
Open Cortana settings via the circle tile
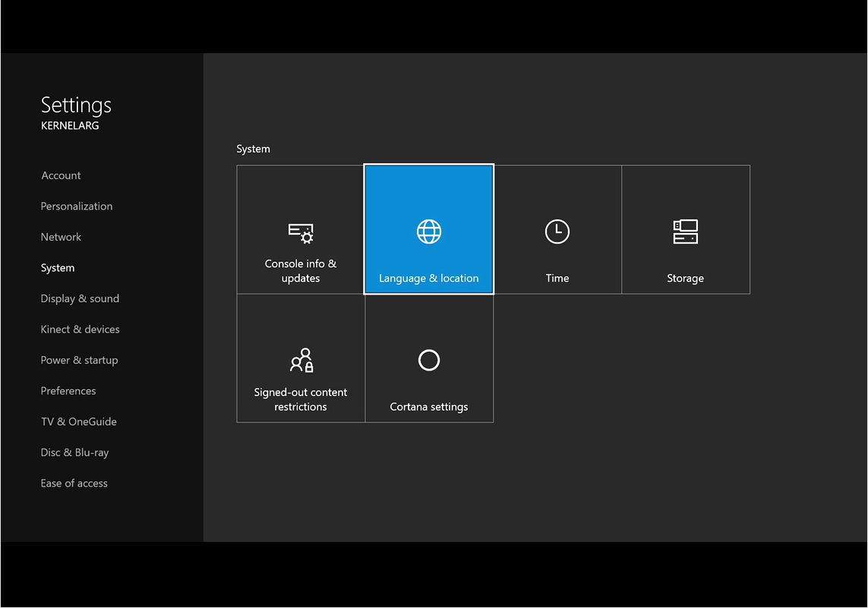[428, 358]
